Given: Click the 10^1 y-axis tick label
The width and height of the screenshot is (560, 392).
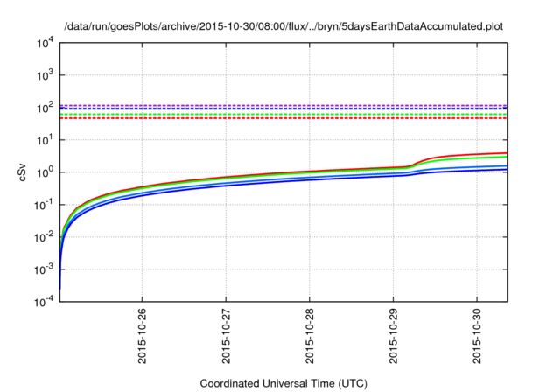Looking at the screenshot, I should pos(45,140).
